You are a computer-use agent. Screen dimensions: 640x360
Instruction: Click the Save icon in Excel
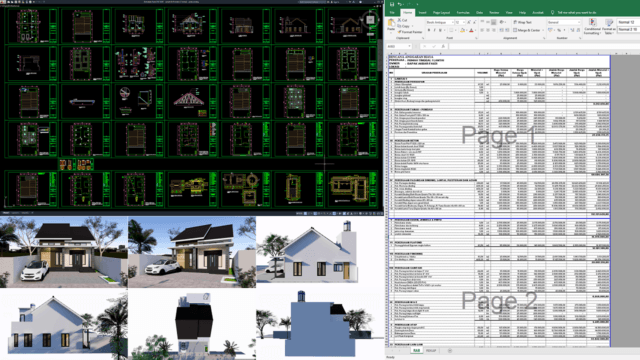[392, 4]
